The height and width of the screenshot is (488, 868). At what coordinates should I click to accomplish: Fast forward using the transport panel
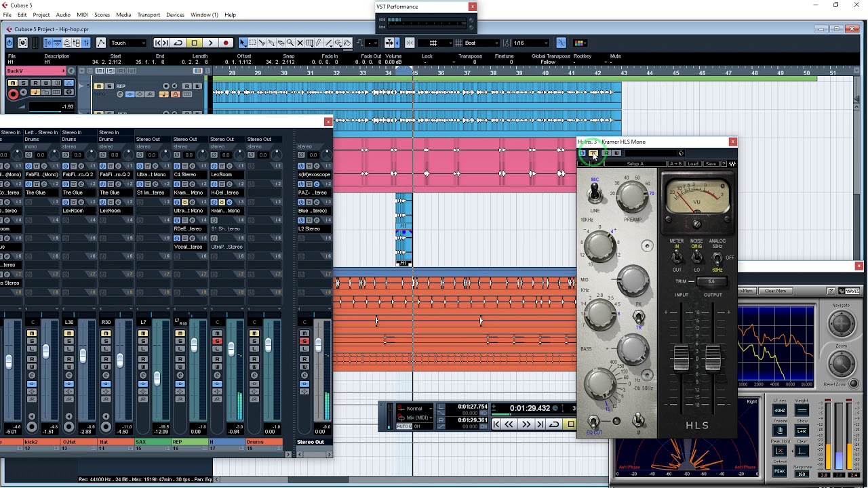526,424
